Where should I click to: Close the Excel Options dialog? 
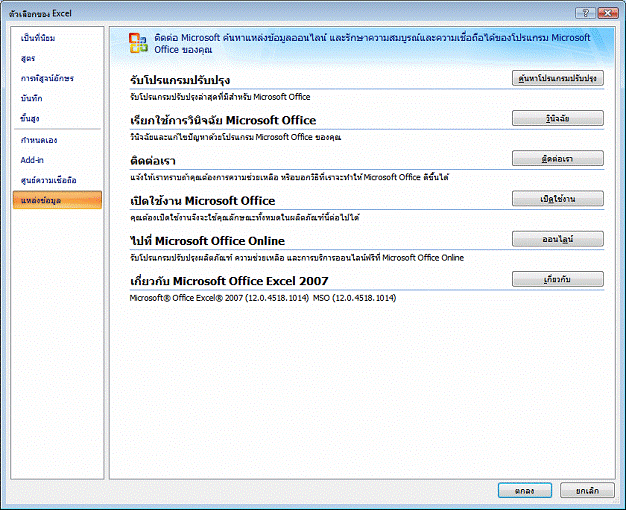(x=608, y=13)
